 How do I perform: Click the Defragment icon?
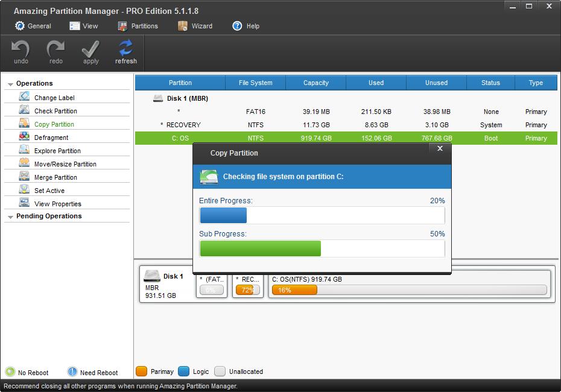(24, 136)
